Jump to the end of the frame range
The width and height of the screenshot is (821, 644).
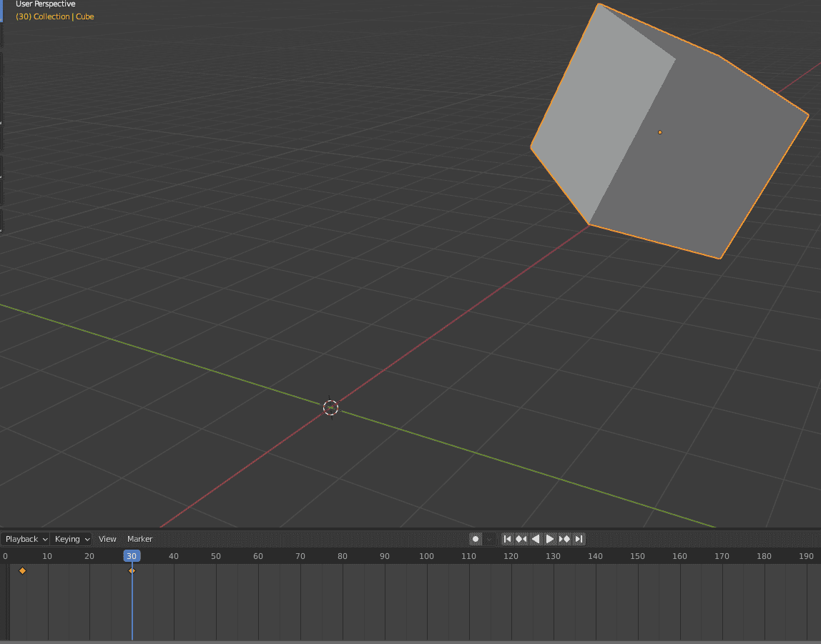pyautogui.click(x=579, y=539)
